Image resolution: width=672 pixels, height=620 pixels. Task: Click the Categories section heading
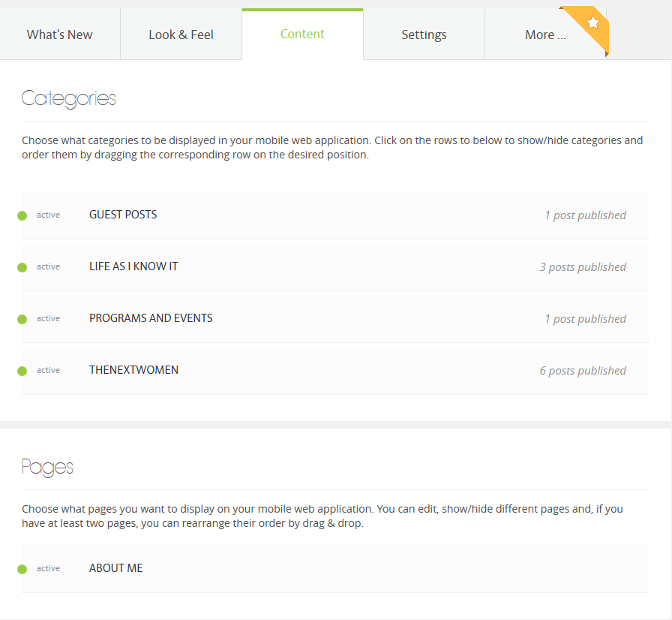point(69,98)
